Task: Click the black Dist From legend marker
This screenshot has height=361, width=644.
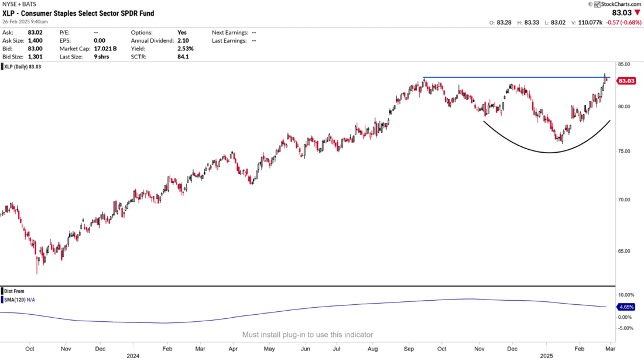Action: click(2, 291)
